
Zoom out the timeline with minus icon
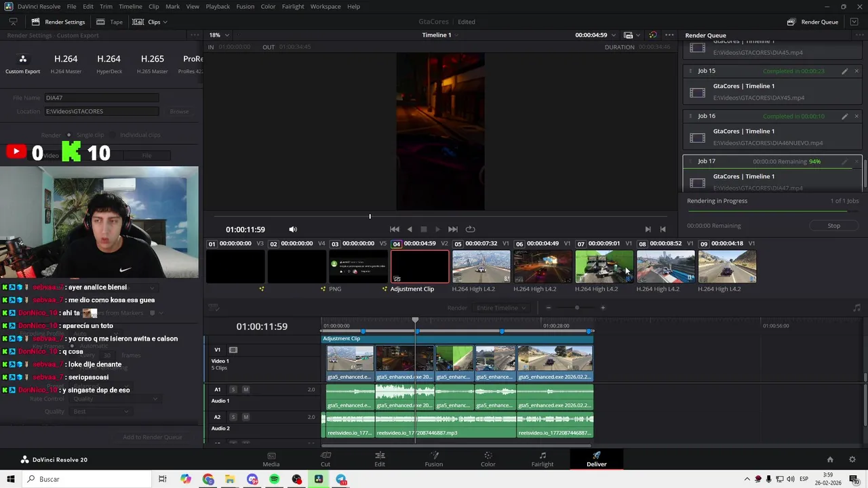pyautogui.click(x=549, y=308)
